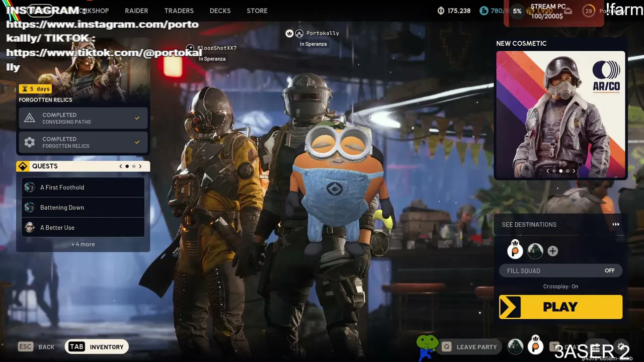Click the 5 days event timer badge
Screen dimensions: 644x362
coord(35,89)
